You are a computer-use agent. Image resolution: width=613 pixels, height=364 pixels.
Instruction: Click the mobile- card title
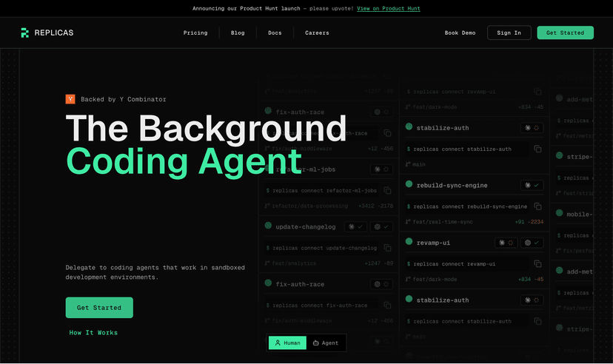[x=580, y=215]
